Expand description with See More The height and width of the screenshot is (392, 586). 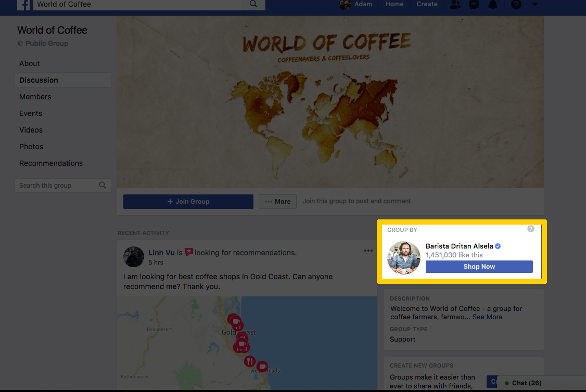487,317
